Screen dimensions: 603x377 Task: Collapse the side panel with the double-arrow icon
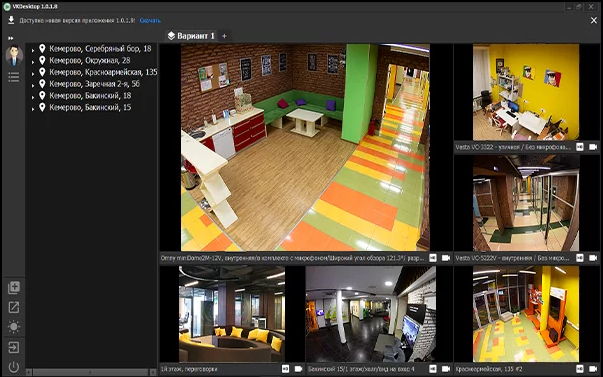pyautogui.click(x=11, y=38)
